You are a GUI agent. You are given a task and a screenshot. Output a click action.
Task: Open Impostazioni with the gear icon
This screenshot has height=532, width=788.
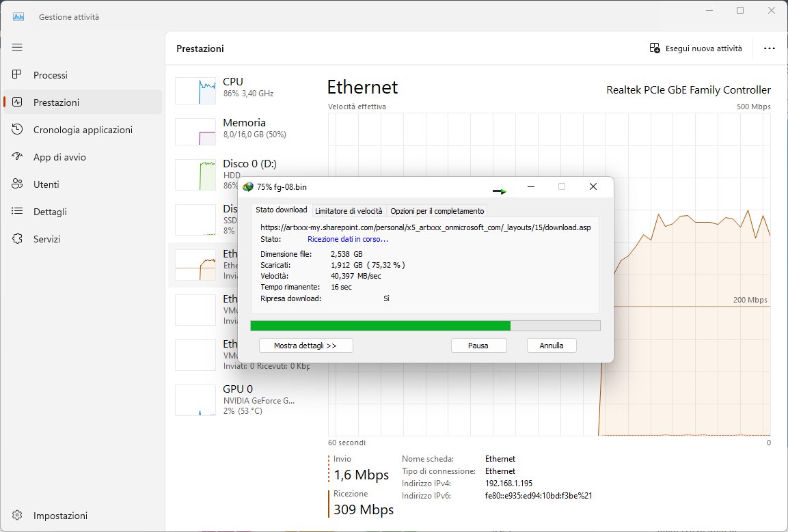18,516
